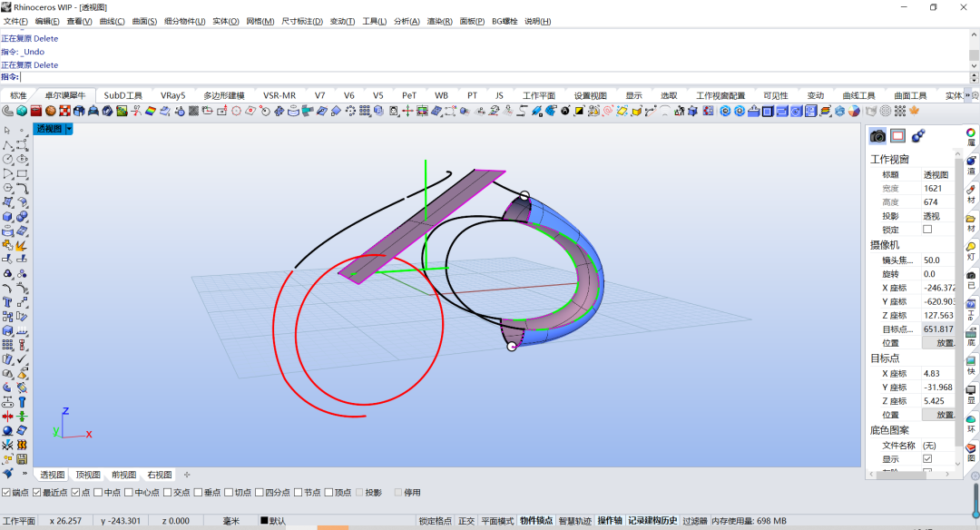Click the command prompt input field
Screen dimensions: 980x530
494,77
